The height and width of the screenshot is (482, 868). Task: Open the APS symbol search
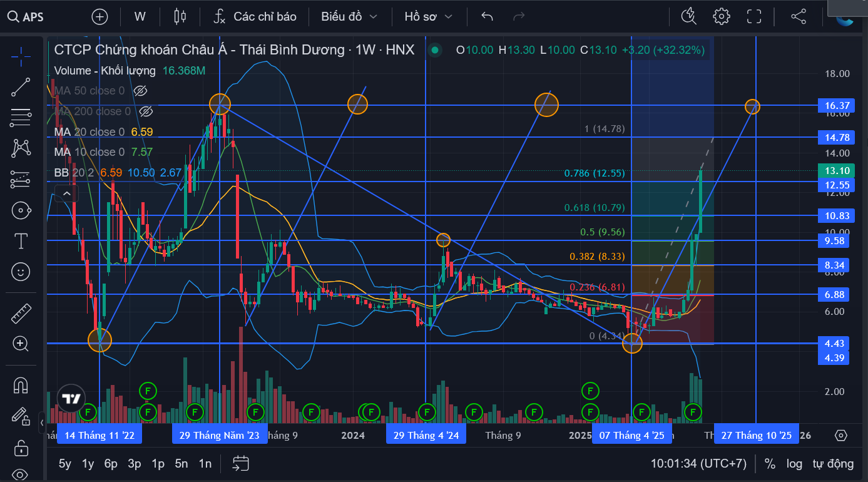(26, 17)
